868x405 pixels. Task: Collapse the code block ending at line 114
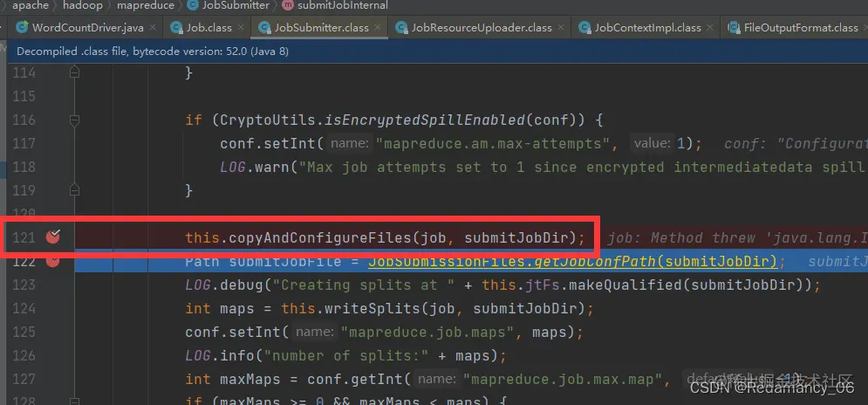click(75, 72)
